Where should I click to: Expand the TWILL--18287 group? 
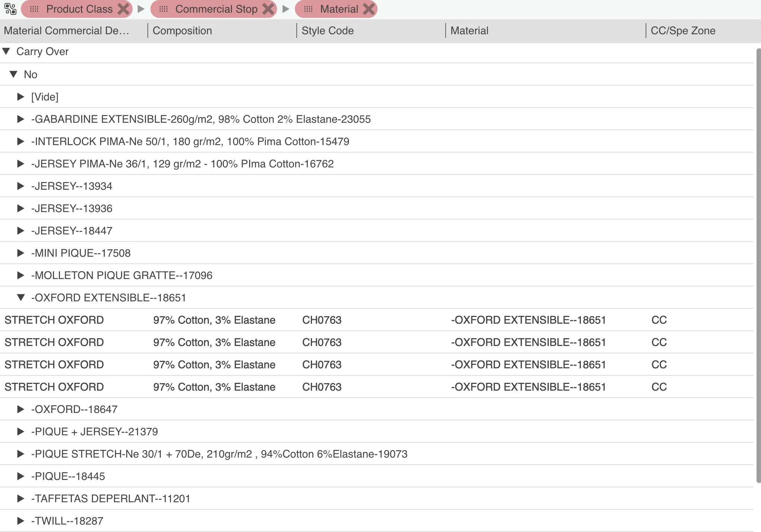tap(21, 521)
